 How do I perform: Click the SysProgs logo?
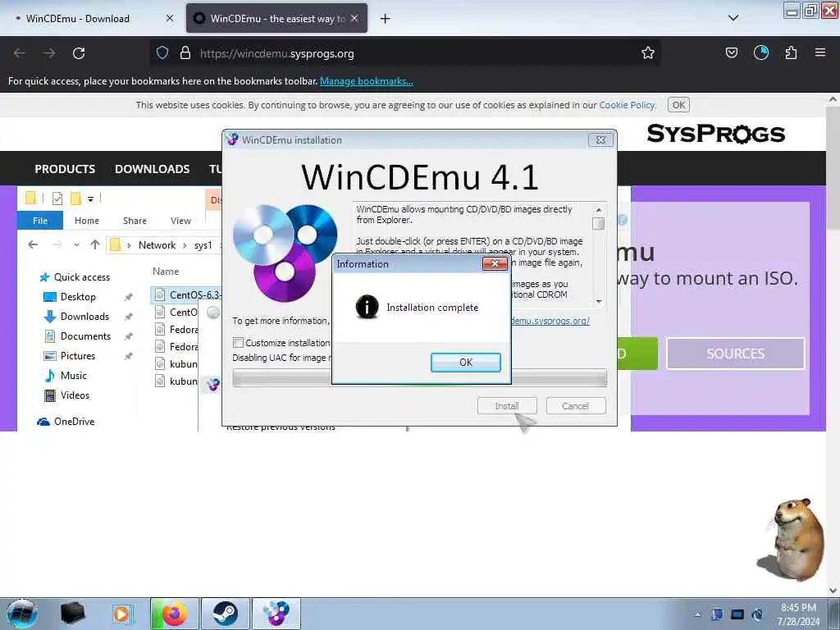pyautogui.click(x=715, y=134)
